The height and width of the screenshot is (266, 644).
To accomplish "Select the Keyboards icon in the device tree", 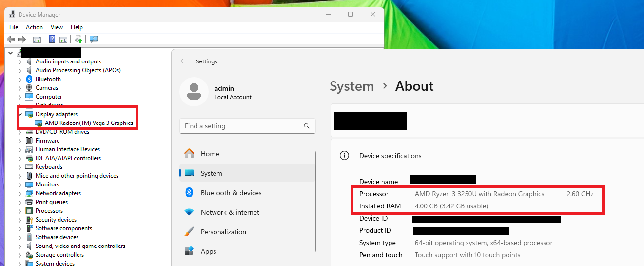I will [x=29, y=167].
